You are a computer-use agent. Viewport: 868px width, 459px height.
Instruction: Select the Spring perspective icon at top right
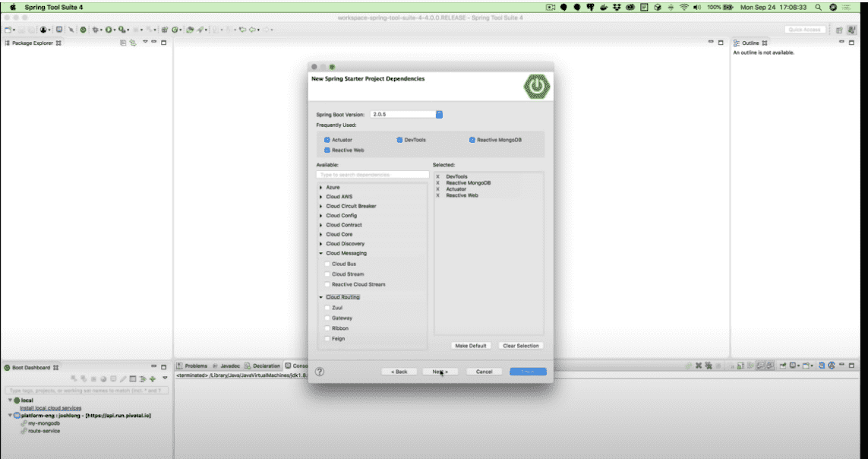851,30
